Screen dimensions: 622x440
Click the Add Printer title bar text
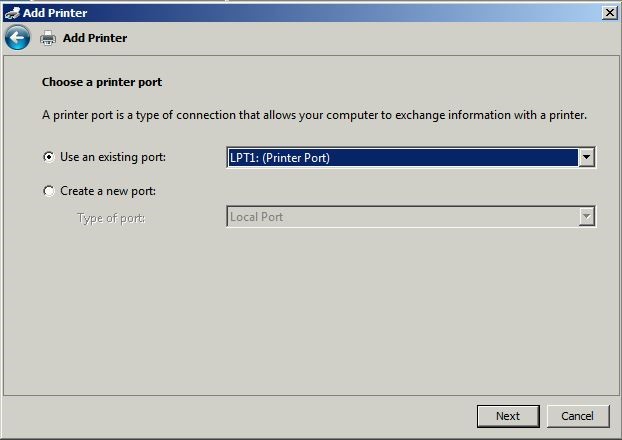click(x=55, y=13)
